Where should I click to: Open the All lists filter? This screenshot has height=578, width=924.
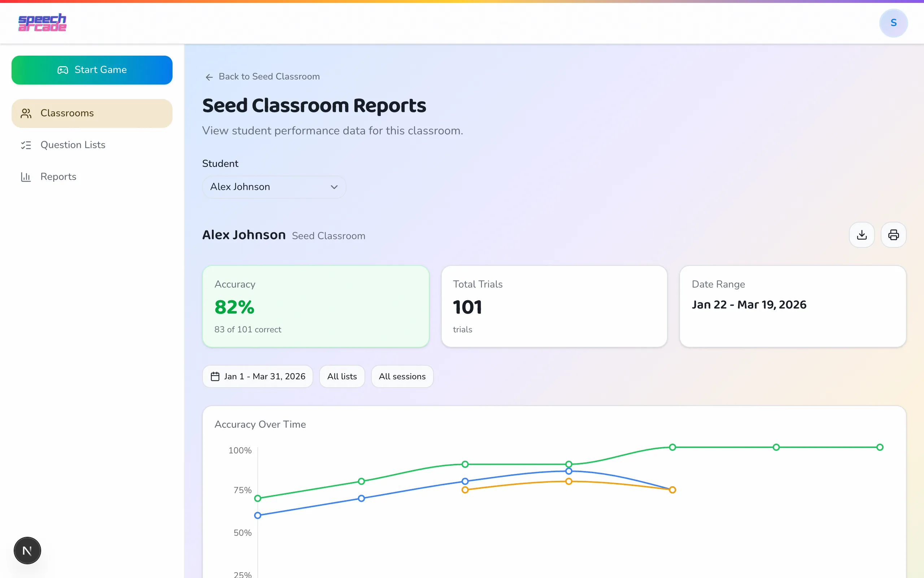pyautogui.click(x=342, y=376)
